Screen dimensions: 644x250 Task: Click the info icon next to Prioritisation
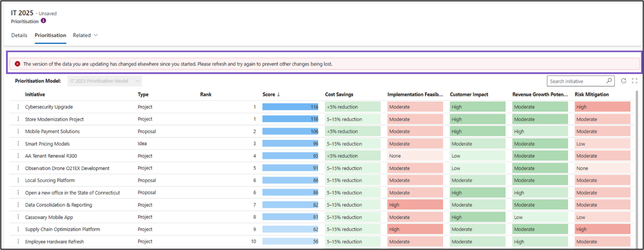click(x=43, y=21)
